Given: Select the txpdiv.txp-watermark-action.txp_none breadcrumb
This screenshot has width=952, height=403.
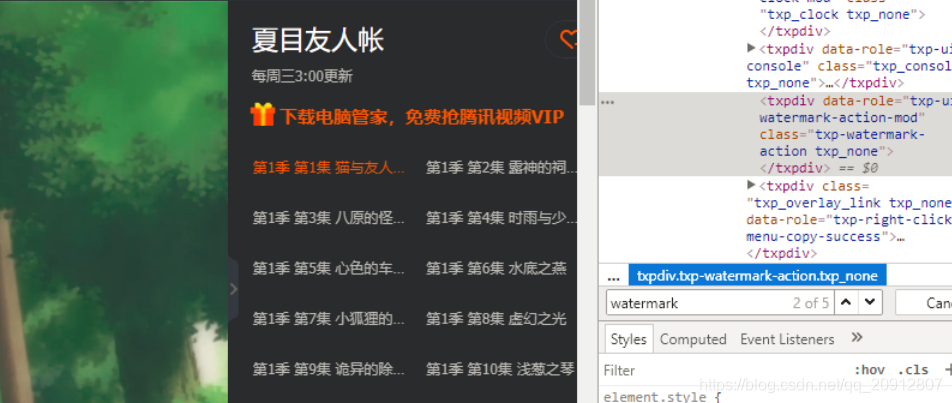Looking at the screenshot, I should tap(757, 276).
